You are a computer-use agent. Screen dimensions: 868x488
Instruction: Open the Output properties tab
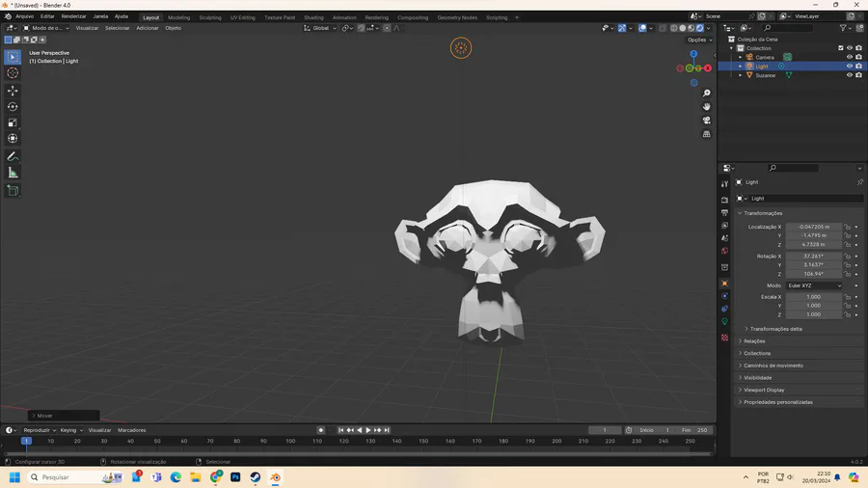pyautogui.click(x=724, y=212)
